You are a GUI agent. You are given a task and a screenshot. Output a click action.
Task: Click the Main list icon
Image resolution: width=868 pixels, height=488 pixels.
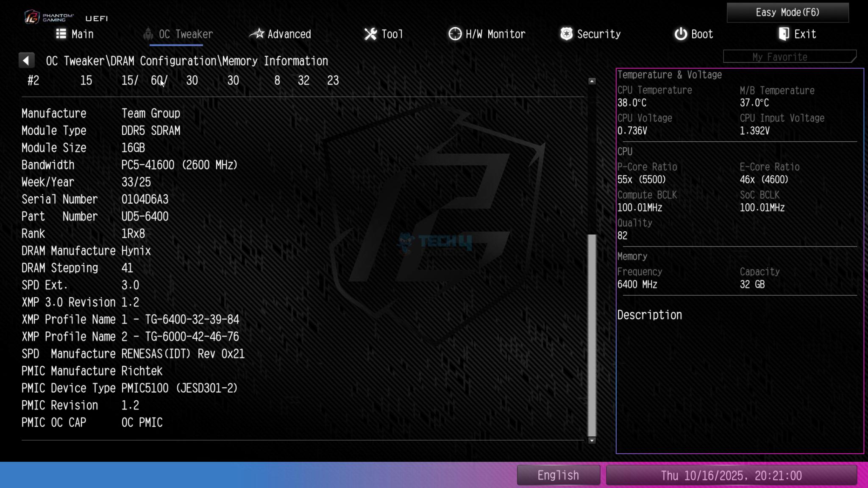tap(61, 34)
